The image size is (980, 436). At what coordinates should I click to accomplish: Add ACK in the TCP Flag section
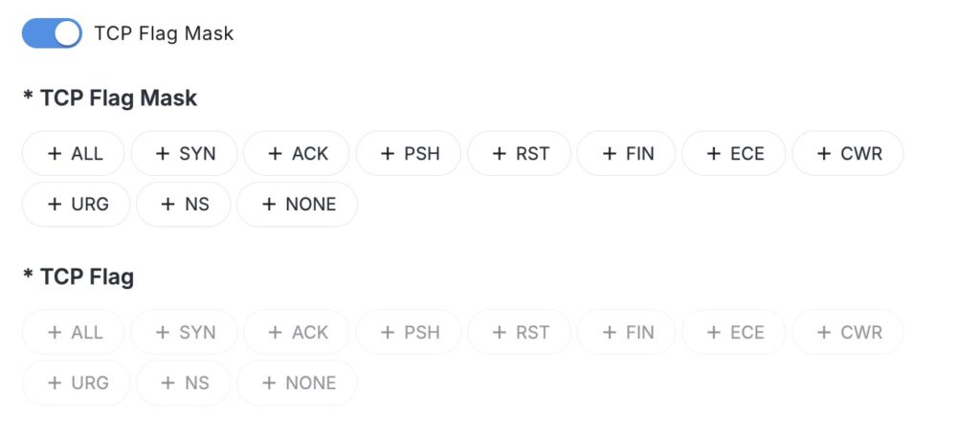click(298, 332)
